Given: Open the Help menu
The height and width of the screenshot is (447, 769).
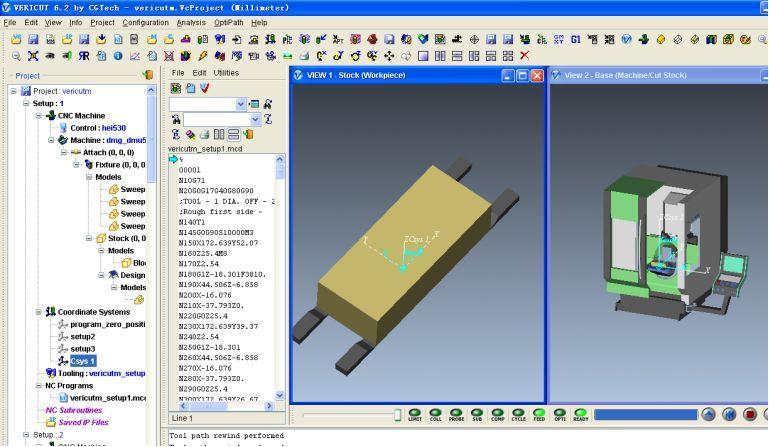Looking at the screenshot, I should tap(259, 23).
